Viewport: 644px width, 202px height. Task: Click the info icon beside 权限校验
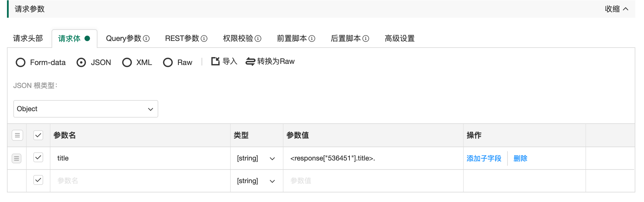click(258, 39)
